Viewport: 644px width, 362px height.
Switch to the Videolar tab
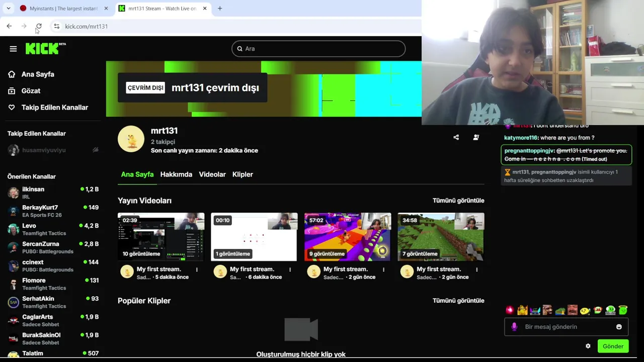(x=212, y=174)
